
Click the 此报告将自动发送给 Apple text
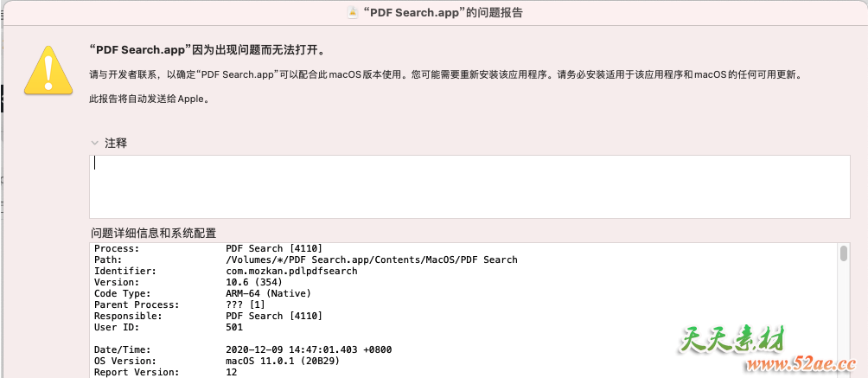click(x=149, y=99)
